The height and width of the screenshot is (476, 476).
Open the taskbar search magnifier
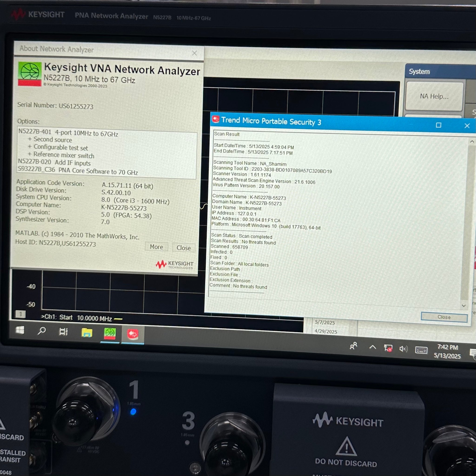(x=42, y=331)
